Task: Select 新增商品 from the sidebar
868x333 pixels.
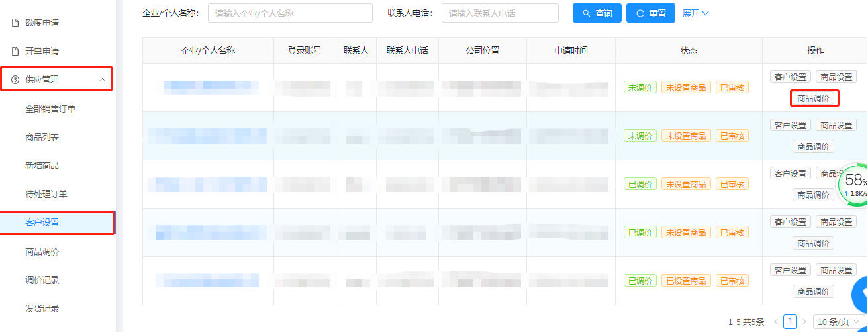Action: coord(42,166)
